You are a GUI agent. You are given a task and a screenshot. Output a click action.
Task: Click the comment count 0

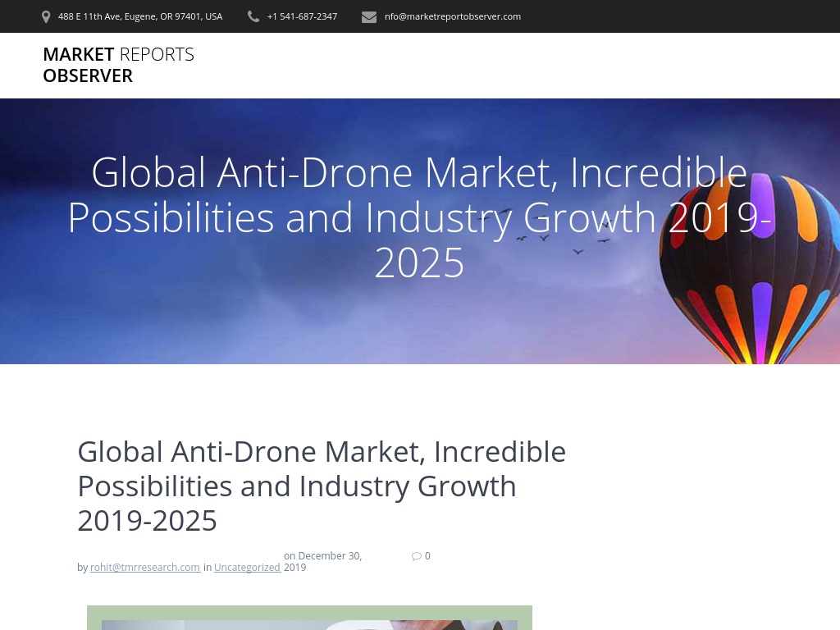427,556
